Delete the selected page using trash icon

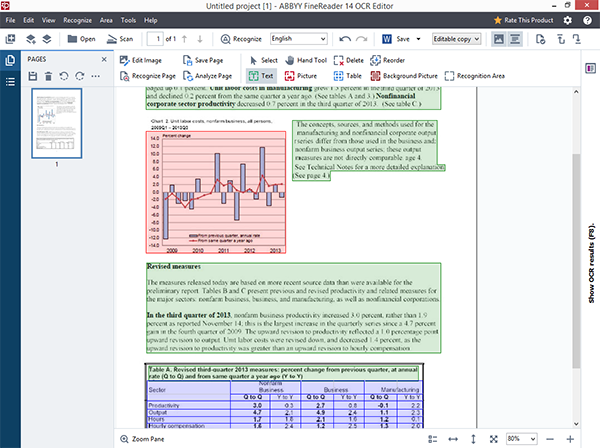[49, 76]
